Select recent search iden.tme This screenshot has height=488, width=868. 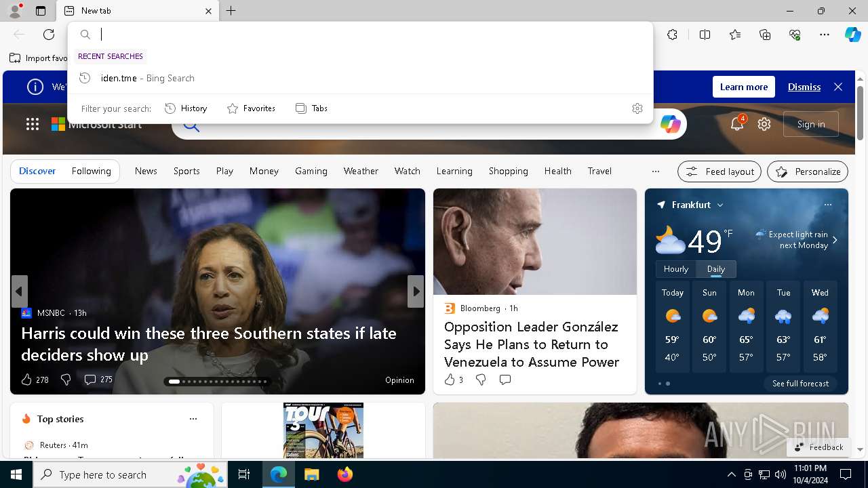[x=360, y=78]
